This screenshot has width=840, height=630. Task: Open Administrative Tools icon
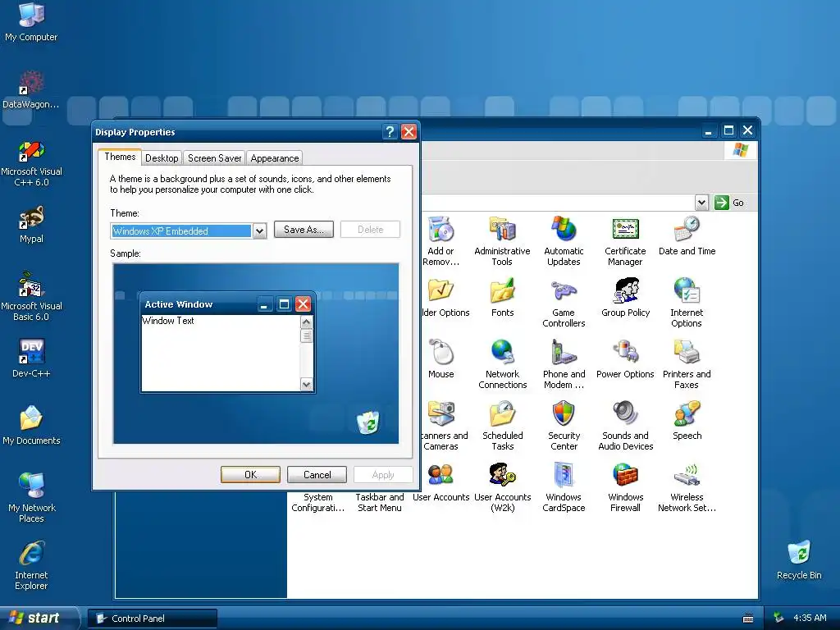502,230
